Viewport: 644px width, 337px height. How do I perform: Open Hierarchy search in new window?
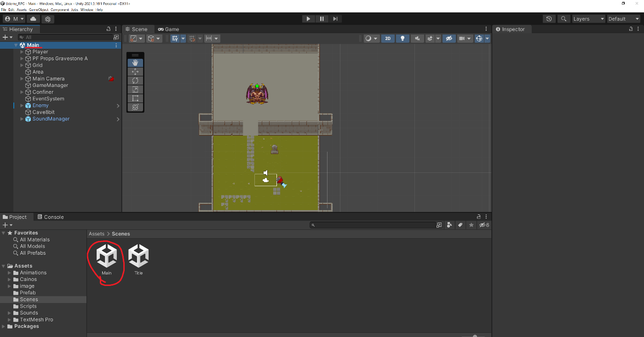[x=116, y=37]
